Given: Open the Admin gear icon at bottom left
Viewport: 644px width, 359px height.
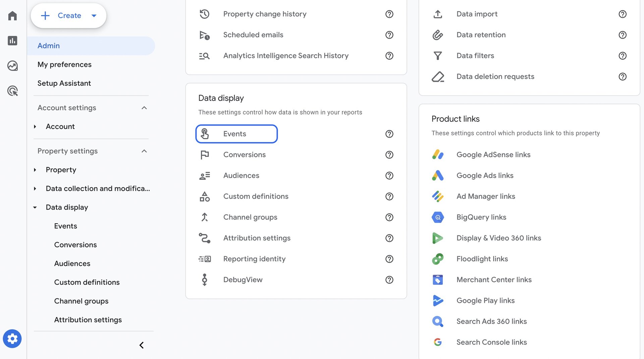Looking at the screenshot, I should (12, 339).
